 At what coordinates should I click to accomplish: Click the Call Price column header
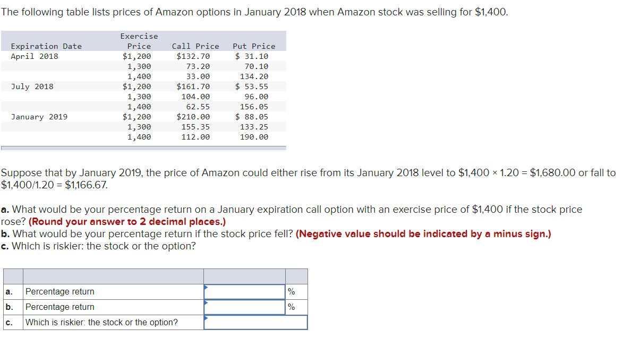[x=195, y=46]
